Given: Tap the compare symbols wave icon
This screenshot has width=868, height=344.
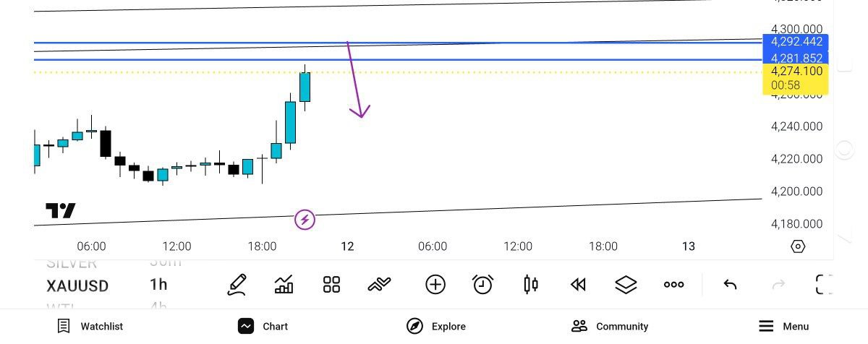Looking at the screenshot, I should tap(379, 285).
